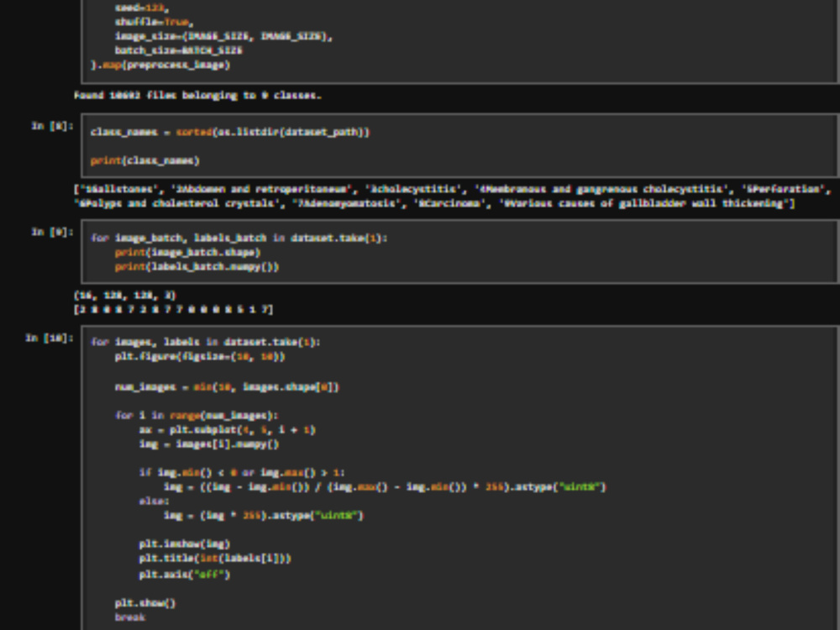The width and height of the screenshot is (840, 630).
Task: Click the batch_size=BATCH_SIZE line
Action: 178,50
